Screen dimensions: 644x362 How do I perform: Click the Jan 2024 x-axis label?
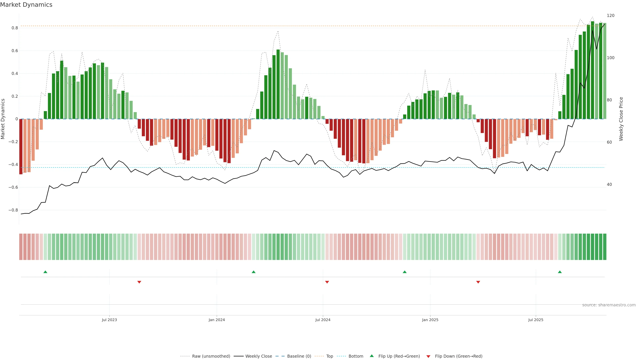217,320
